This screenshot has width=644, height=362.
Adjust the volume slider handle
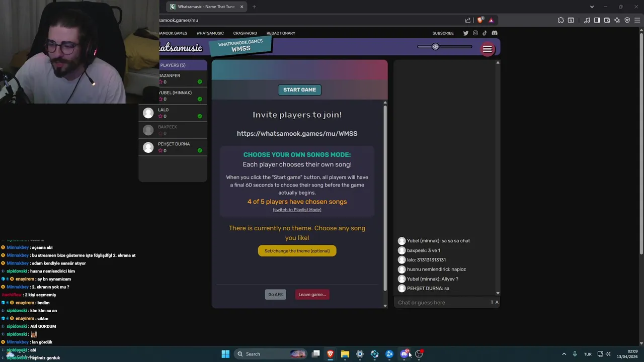pos(435,47)
